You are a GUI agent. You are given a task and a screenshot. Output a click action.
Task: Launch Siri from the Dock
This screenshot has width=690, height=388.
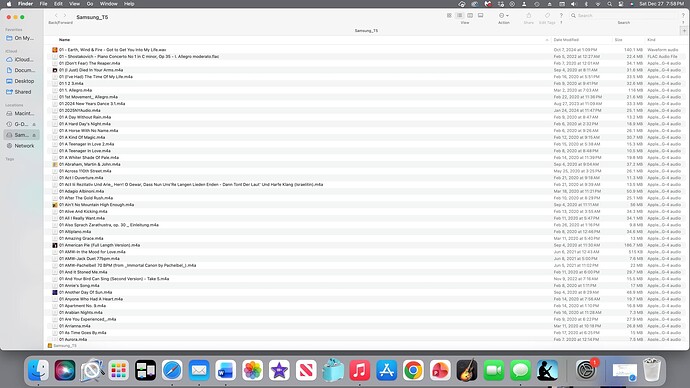click(65, 370)
